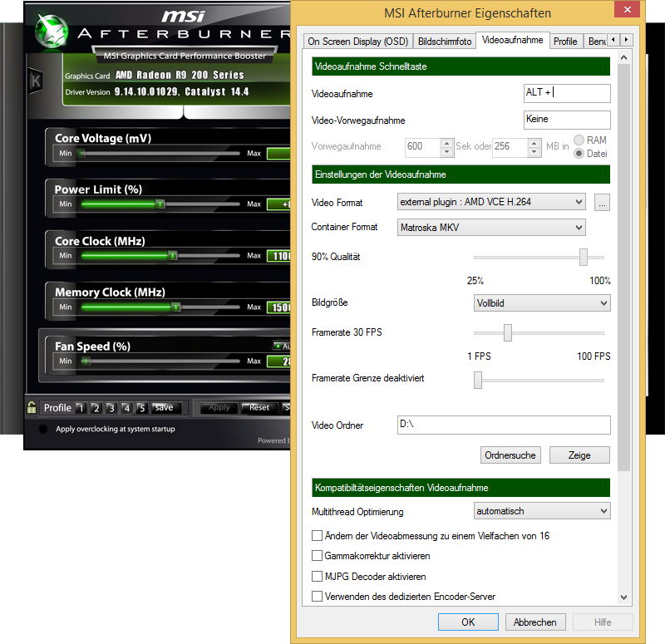Click the Qualität slider handle
665x644 pixels.
[584, 258]
